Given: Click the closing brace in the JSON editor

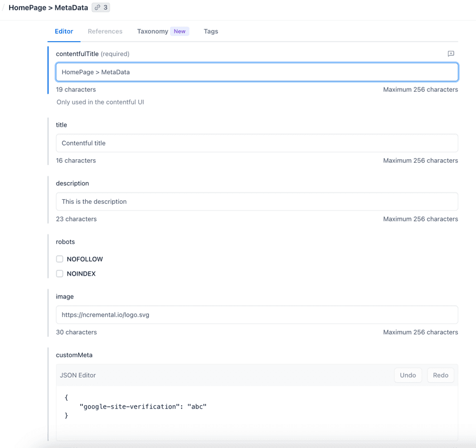Looking at the screenshot, I should tap(66, 415).
